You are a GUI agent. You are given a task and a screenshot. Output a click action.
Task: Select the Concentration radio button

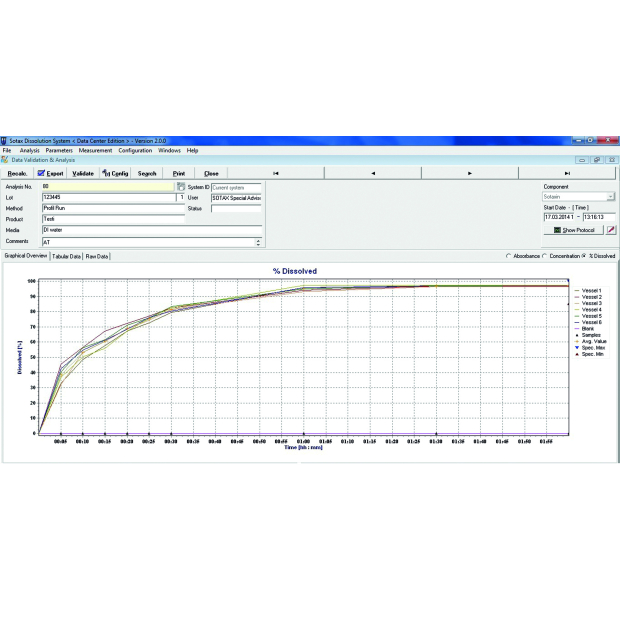(545, 256)
